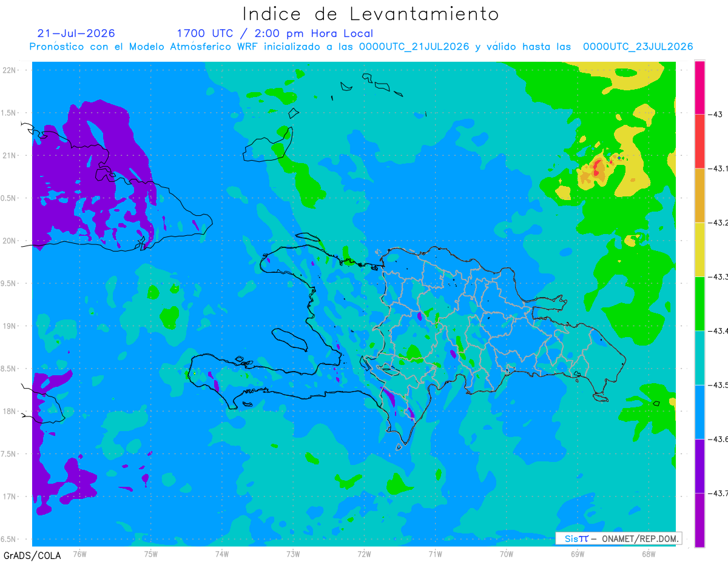This screenshot has height=562, width=728.
Task: Click longitude label '73W'
Action: (x=293, y=554)
